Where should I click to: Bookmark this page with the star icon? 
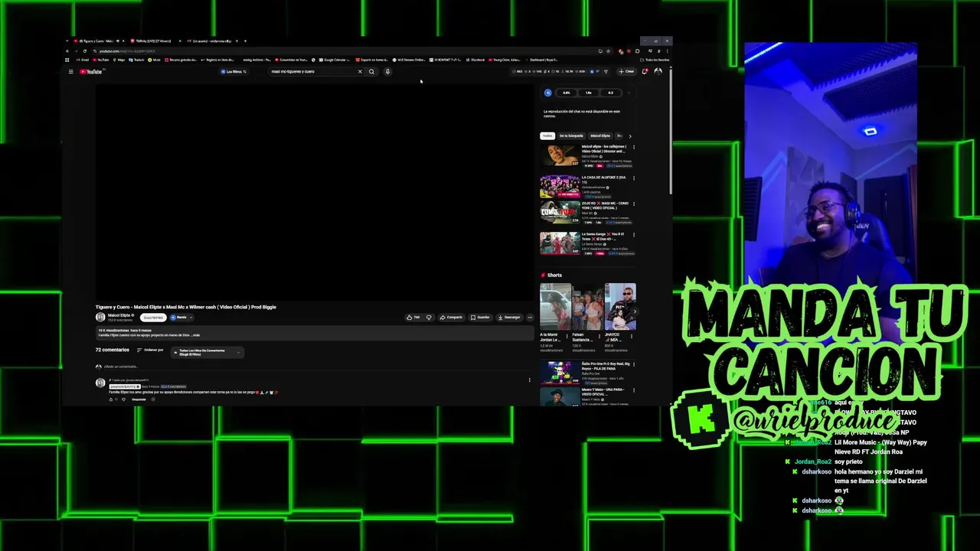(609, 51)
